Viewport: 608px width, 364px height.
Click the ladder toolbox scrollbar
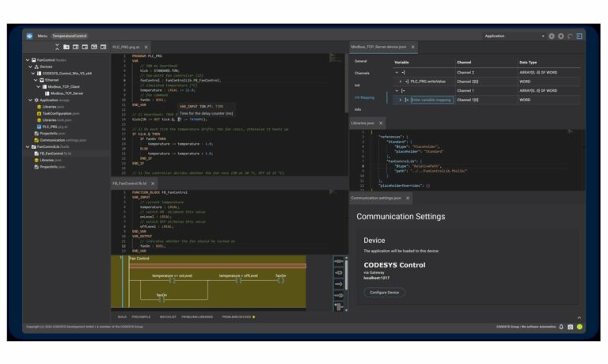point(346,275)
